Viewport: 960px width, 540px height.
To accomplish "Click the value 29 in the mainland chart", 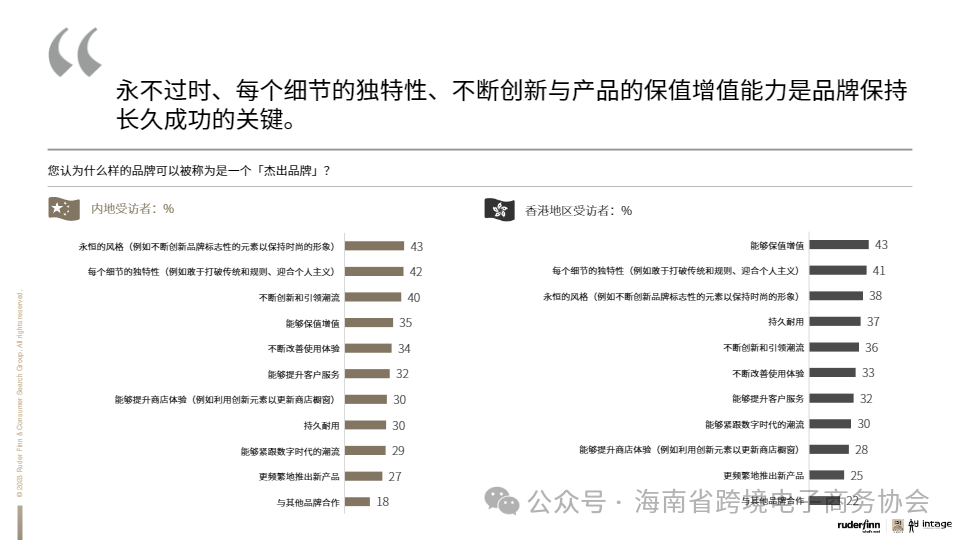I will pos(399,451).
